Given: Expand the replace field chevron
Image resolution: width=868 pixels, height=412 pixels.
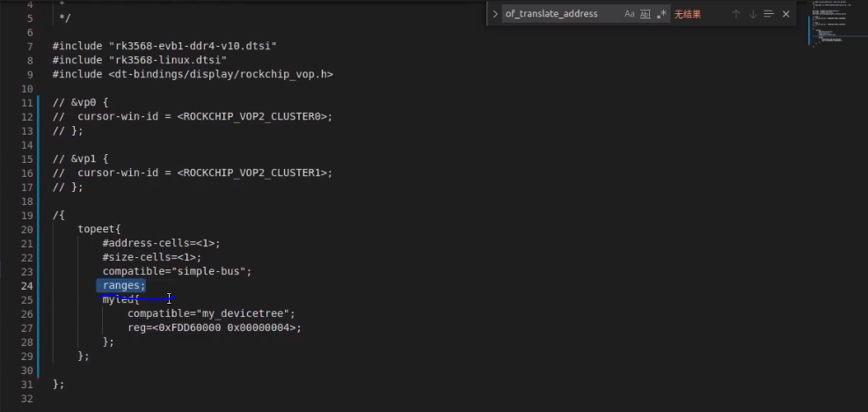Looking at the screenshot, I should point(495,14).
